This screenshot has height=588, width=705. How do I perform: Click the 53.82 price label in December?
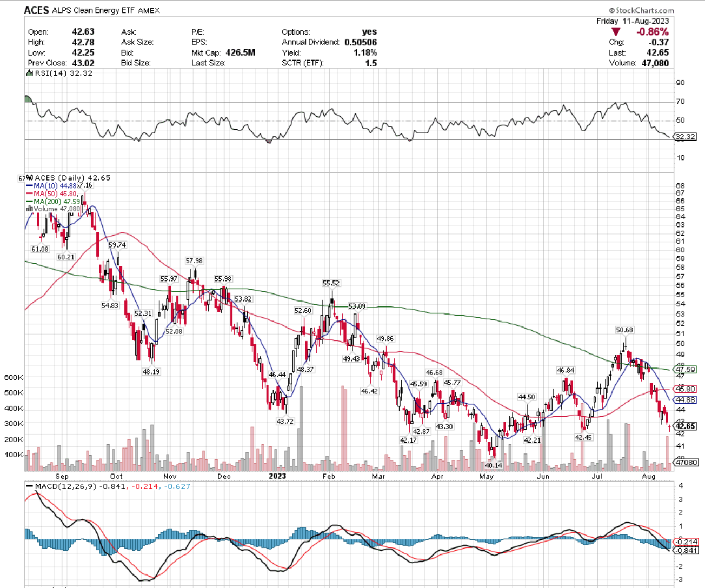click(x=243, y=299)
